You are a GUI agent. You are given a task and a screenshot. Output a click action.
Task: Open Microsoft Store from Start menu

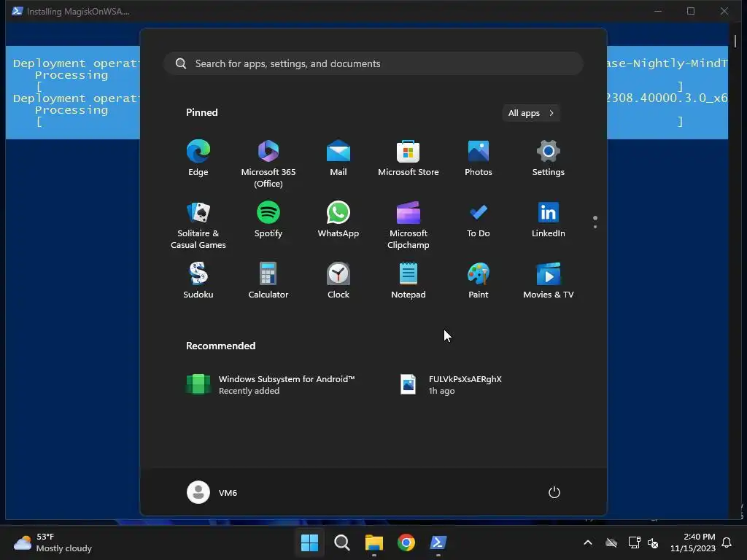tap(409, 158)
